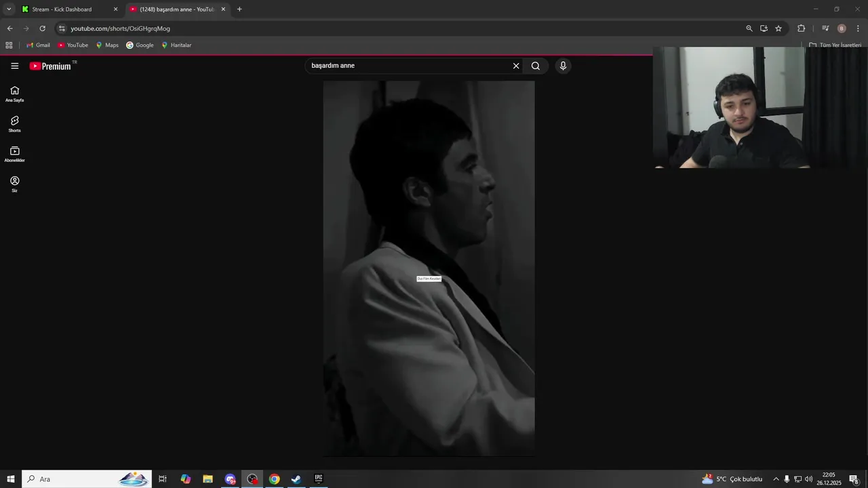Open the zoom indicator in address bar
The image size is (868, 488).
click(749, 28)
